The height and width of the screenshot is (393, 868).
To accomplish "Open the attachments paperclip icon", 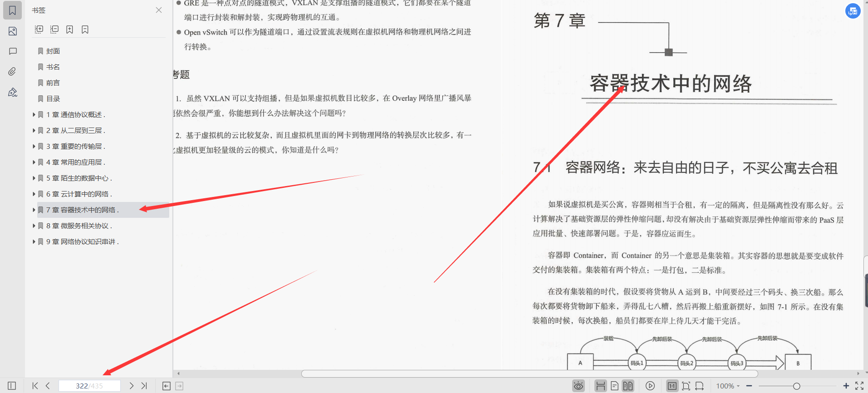I will [x=12, y=72].
